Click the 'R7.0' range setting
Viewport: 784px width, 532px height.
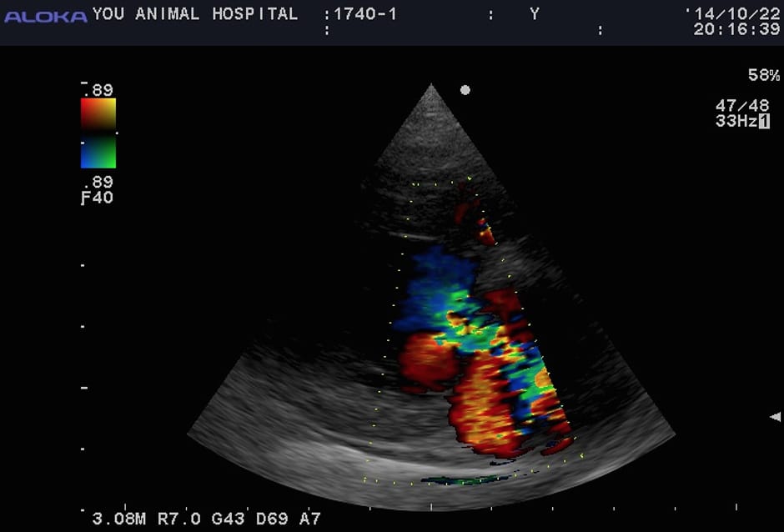(179, 519)
